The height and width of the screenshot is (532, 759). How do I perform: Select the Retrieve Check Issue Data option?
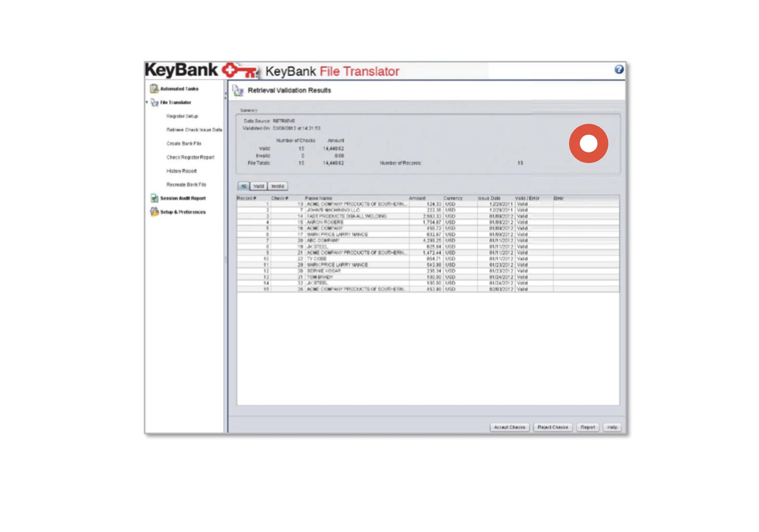point(193,130)
